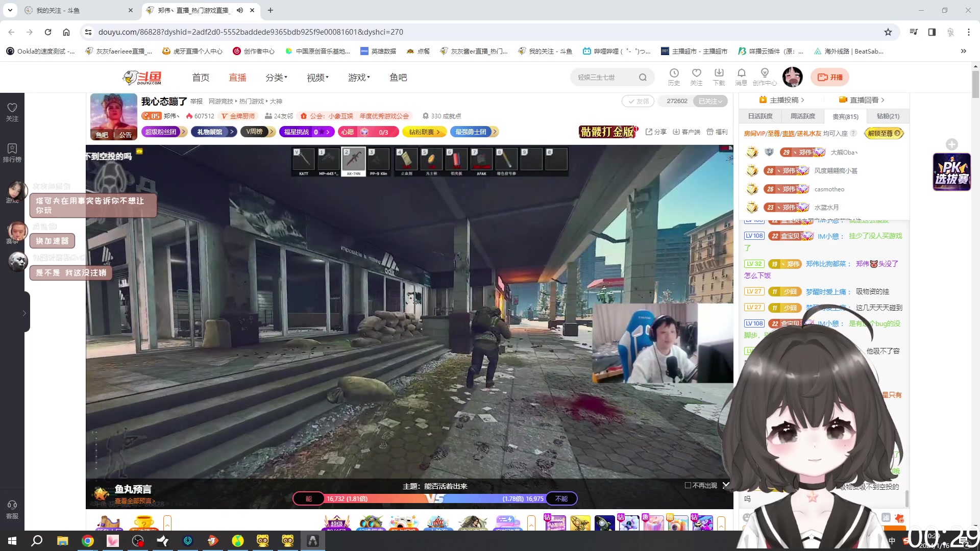Click the site search input field
980x551 pixels.
click(606, 78)
